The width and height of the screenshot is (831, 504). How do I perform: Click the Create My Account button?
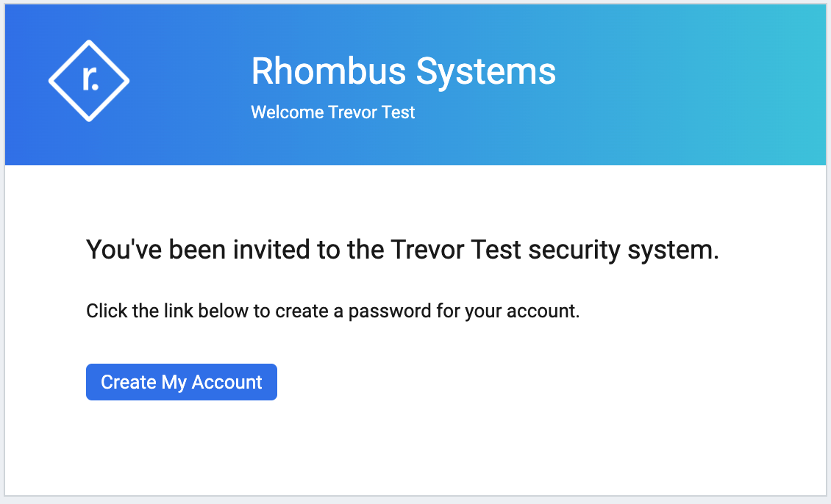[181, 382]
